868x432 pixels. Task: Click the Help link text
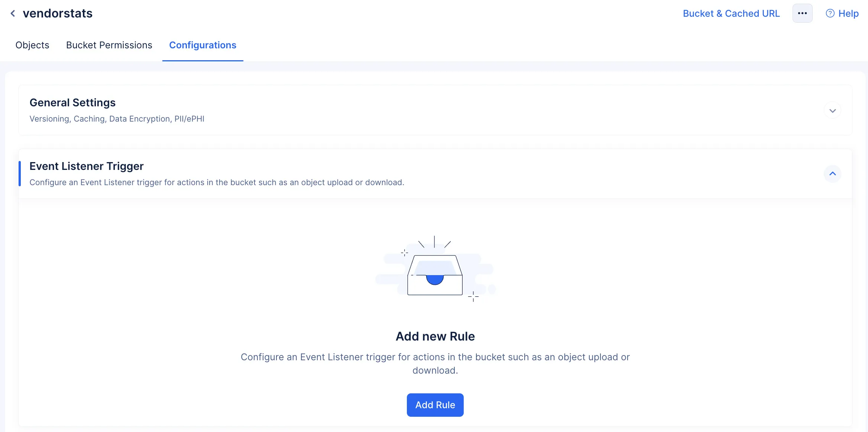[x=848, y=13]
